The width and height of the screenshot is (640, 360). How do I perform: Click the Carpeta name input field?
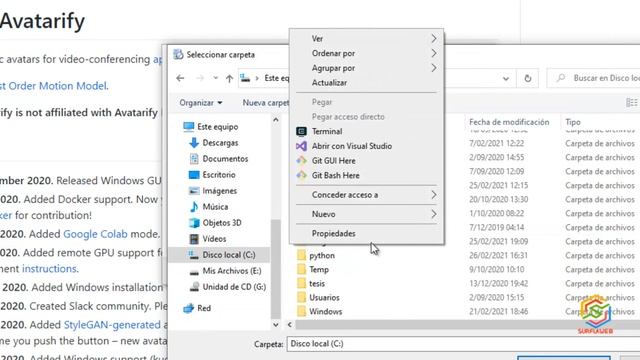[x=463, y=344]
